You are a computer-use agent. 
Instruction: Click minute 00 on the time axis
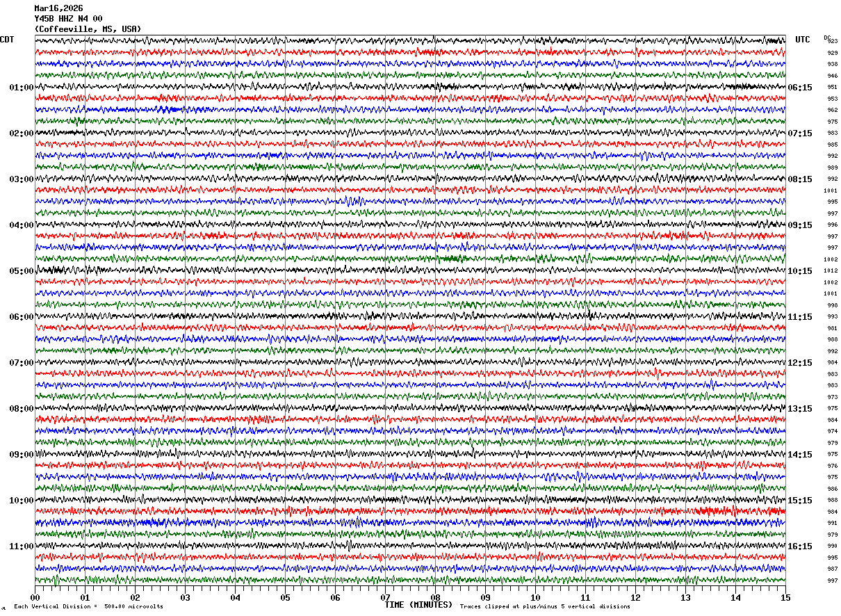coord(35,597)
